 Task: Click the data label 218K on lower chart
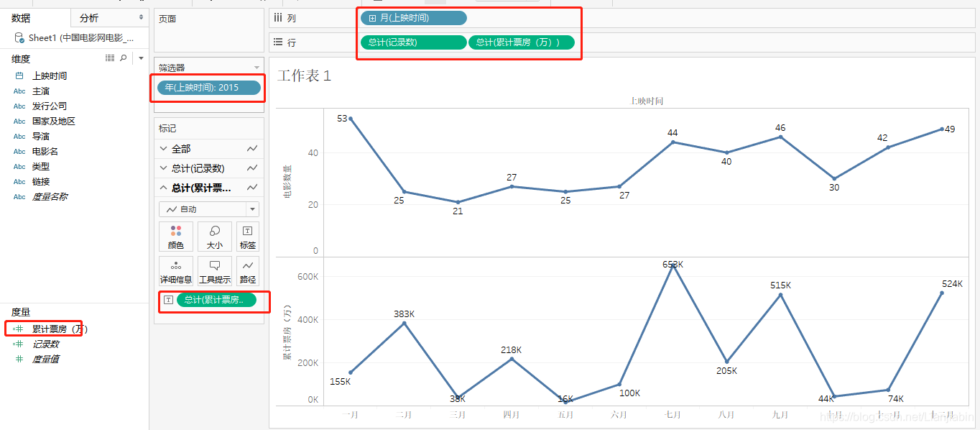tap(512, 349)
